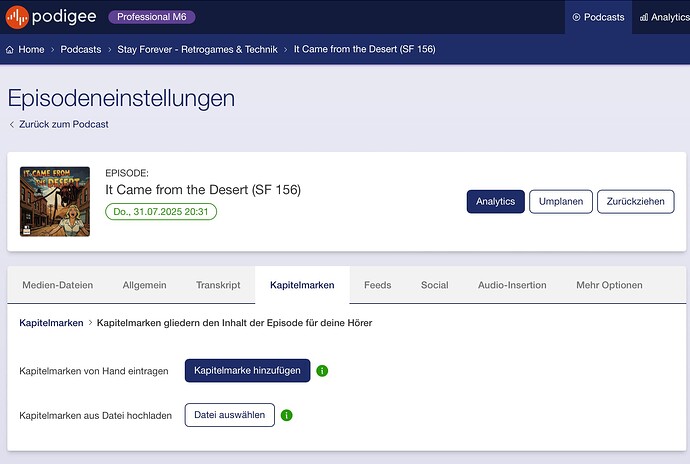Click the Episodeneinstellungen page heading
690x464 pixels.
[121, 99]
